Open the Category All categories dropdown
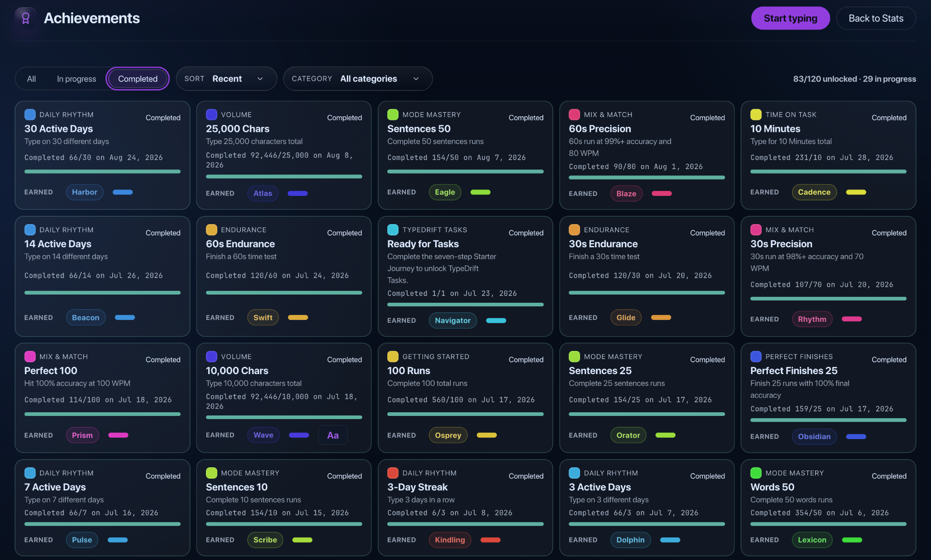931x560 pixels. click(x=358, y=79)
